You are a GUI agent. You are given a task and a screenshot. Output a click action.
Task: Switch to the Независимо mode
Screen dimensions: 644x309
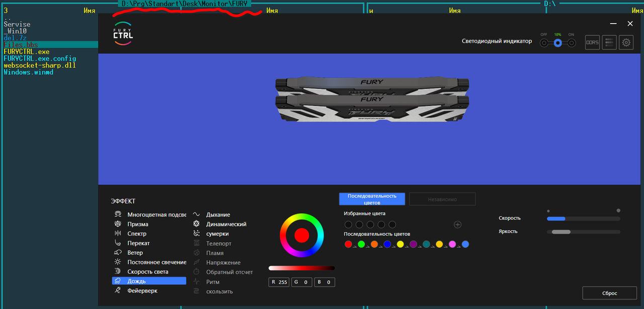(442, 199)
